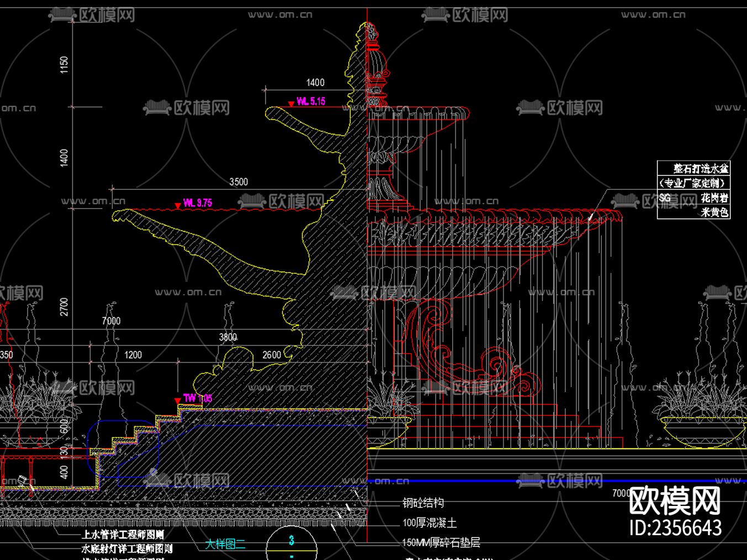Click the 3800 dimension text

(x=228, y=337)
